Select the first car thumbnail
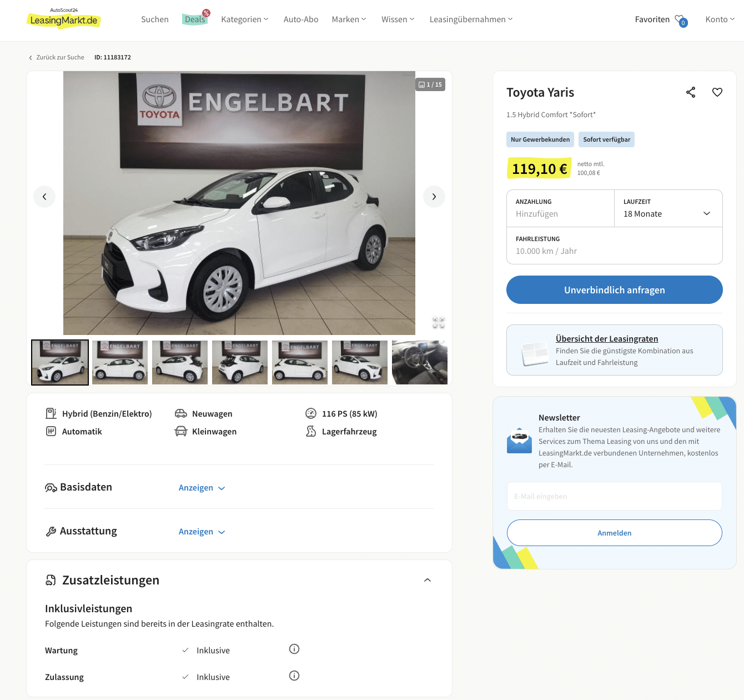This screenshot has height=700, width=744. click(60, 362)
